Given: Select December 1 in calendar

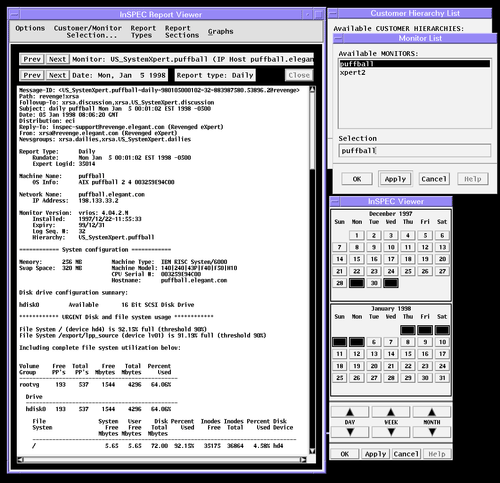Looking at the screenshot, I should [x=357, y=235].
